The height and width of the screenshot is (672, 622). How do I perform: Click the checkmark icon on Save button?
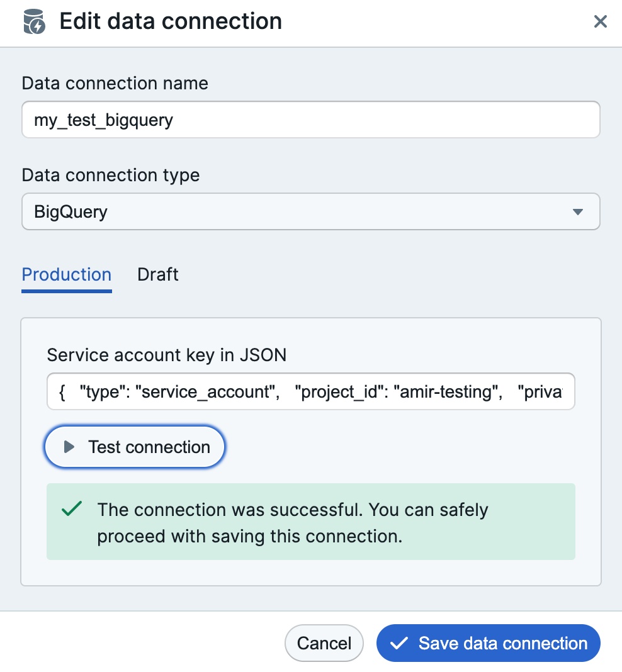[399, 643]
